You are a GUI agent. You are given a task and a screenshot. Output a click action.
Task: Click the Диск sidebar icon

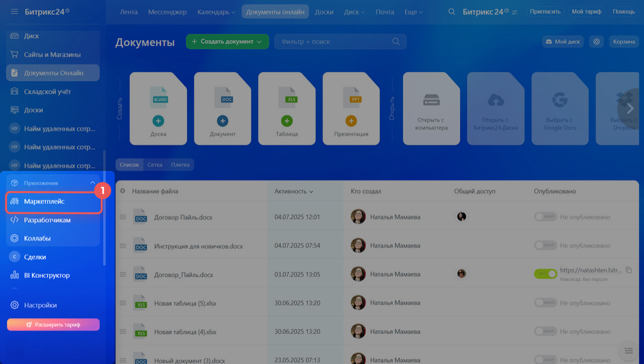click(15, 36)
